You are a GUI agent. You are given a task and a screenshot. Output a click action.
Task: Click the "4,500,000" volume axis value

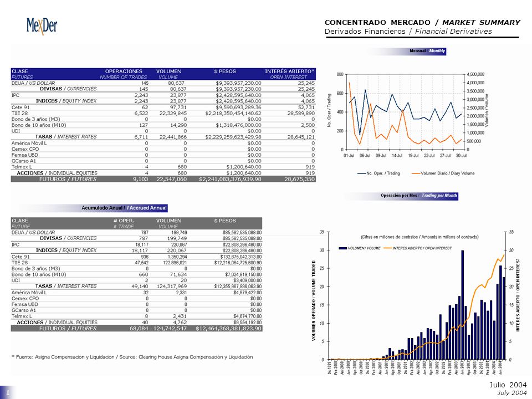pos(475,74)
